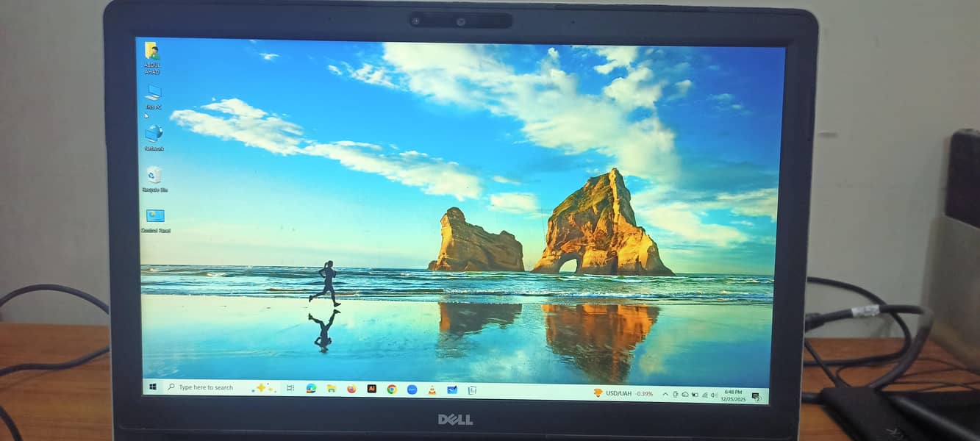Open Google Chrome from the taskbar
This screenshot has height=441, width=980.
pos(392,387)
